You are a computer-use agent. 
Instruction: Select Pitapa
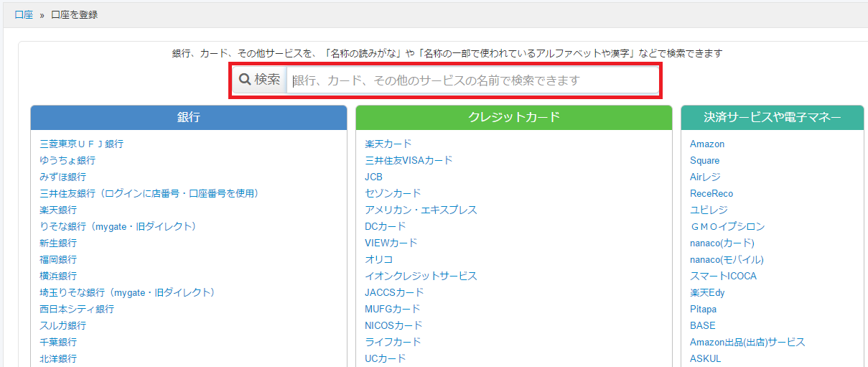[x=703, y=309]
